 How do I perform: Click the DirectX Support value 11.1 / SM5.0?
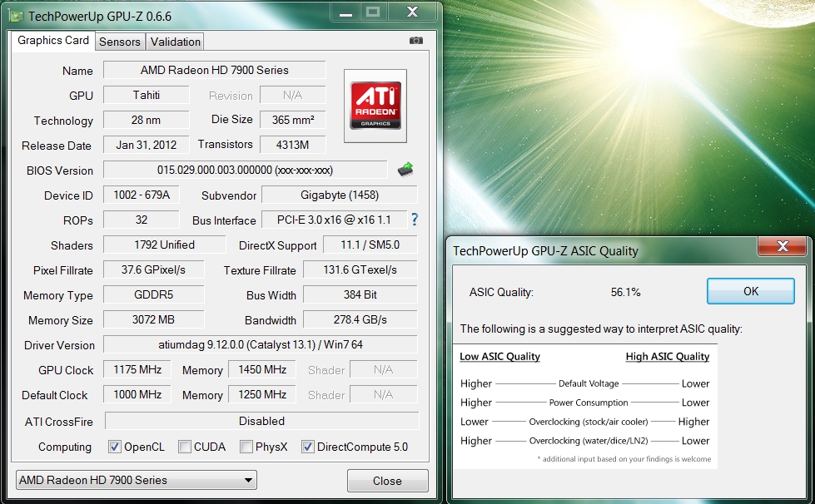pos(370,245)
